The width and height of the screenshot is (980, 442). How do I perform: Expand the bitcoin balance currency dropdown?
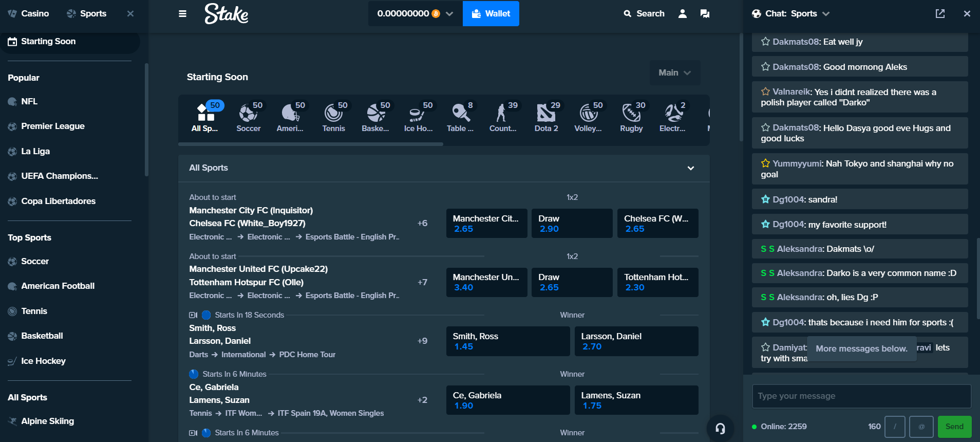click(415, 13)
